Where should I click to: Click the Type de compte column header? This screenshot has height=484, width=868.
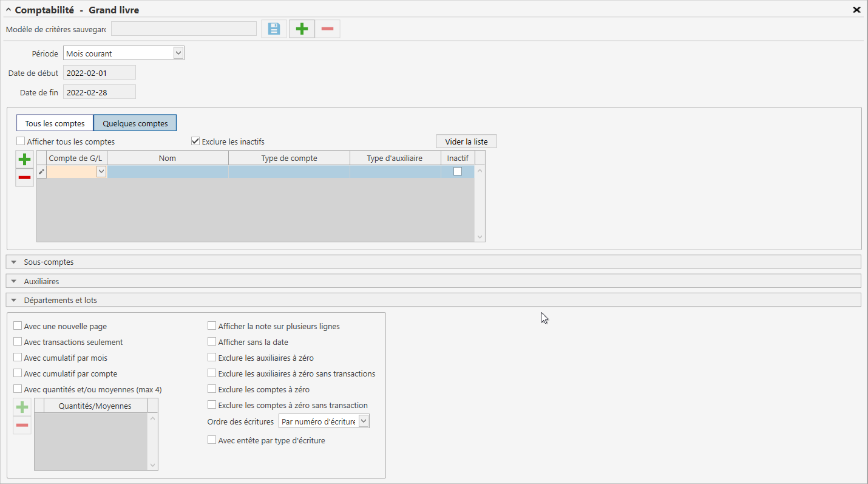[x=289, y=158]
